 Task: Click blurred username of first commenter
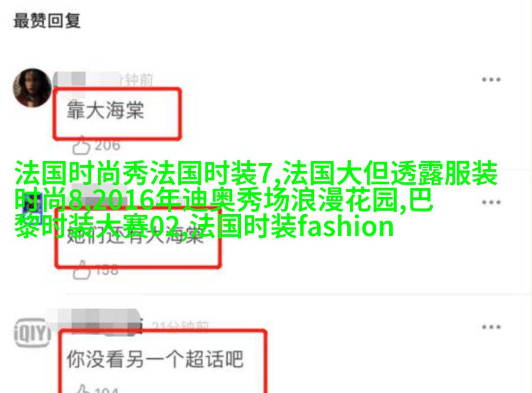[87, 79]
